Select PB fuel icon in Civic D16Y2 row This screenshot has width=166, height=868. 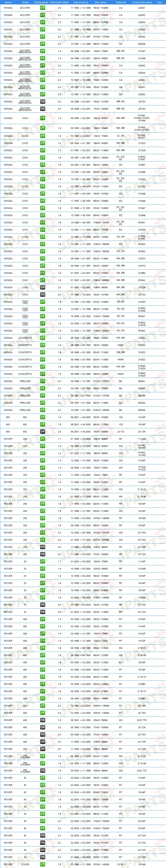point(42,266)
